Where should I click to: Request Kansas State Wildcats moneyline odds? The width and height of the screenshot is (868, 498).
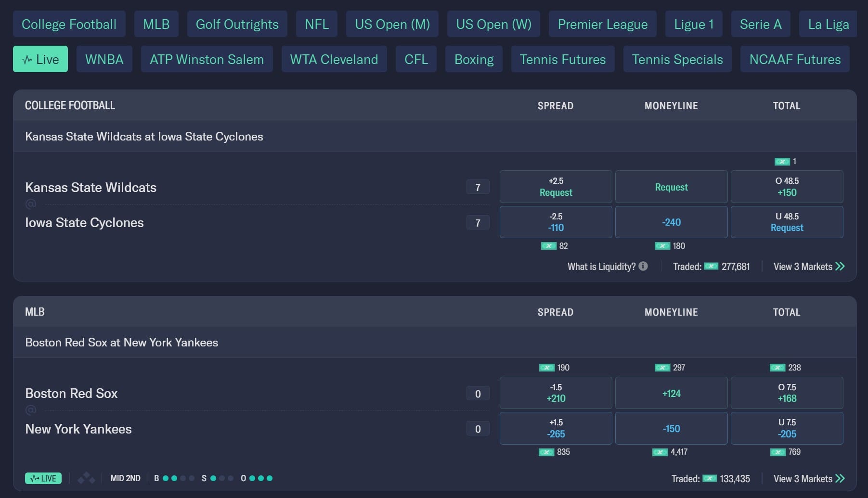(x=672, y=187)
